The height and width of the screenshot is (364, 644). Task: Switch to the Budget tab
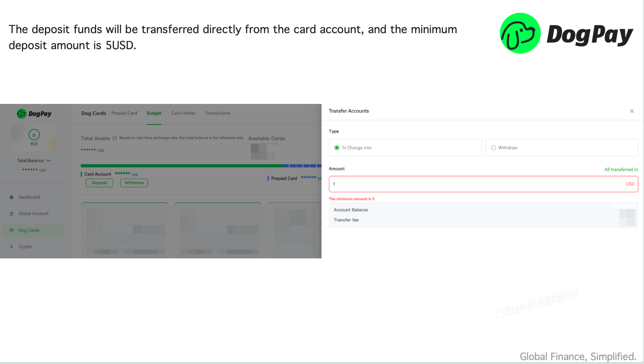coord(154,113)
